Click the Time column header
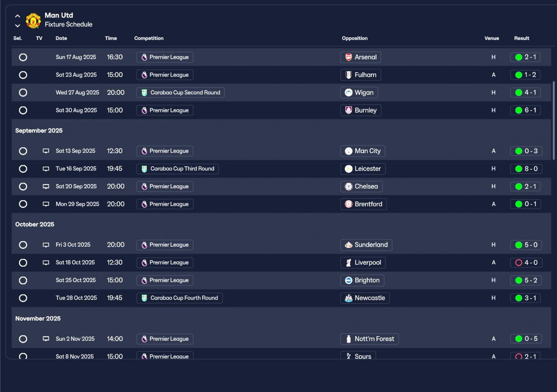Viewport: 557px width, 392px height. click(x=111, y=38)
